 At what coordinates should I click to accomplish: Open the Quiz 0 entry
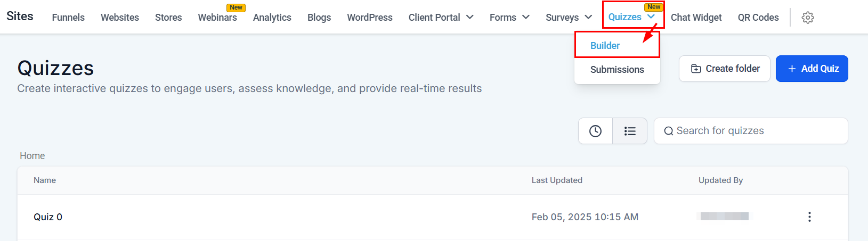pyautogui.click(x=48, y=217)
